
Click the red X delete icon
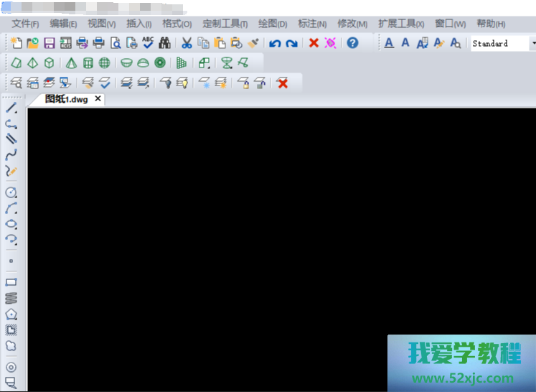click(x=314, y=43)
